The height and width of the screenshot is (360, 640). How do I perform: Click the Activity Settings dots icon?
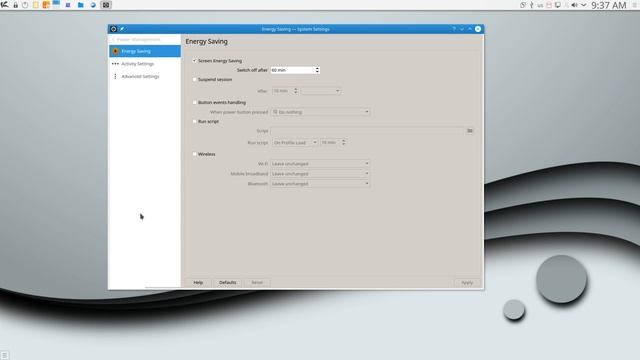(x=115, y=64)
